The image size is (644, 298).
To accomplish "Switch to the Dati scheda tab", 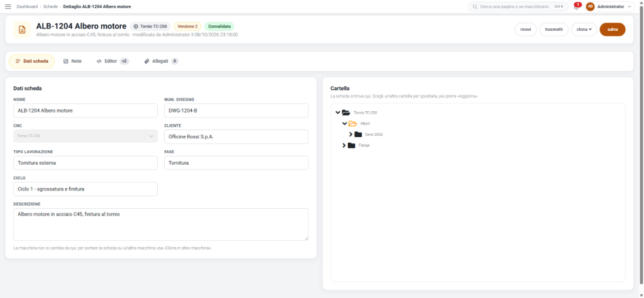I will (31, 61).
